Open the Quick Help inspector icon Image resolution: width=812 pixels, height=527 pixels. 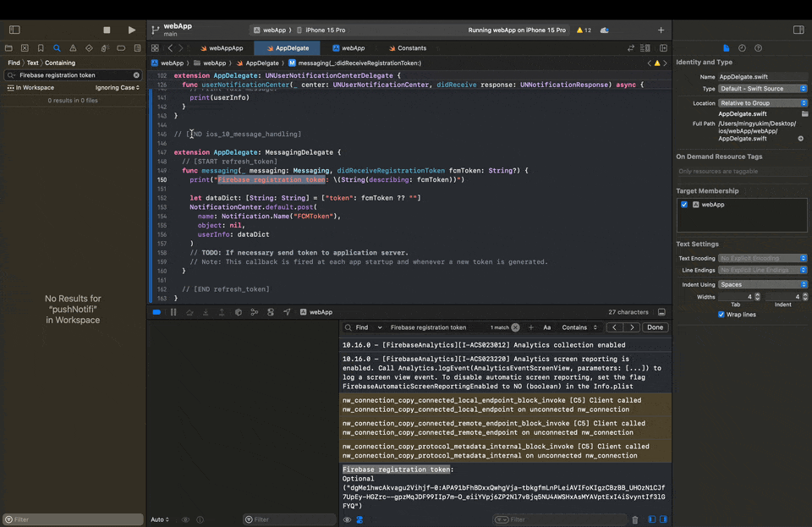tap(758, 48)
